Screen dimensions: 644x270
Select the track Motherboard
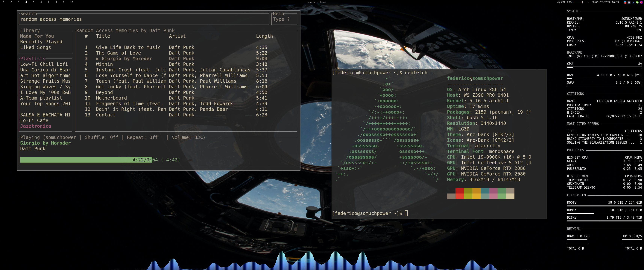point(111,98)
